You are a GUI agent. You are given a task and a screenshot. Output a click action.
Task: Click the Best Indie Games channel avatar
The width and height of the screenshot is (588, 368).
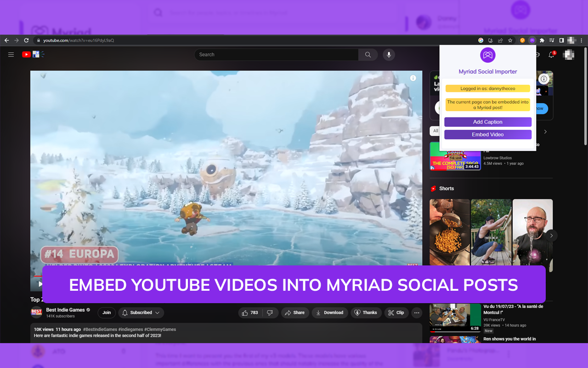coord(36,313)
